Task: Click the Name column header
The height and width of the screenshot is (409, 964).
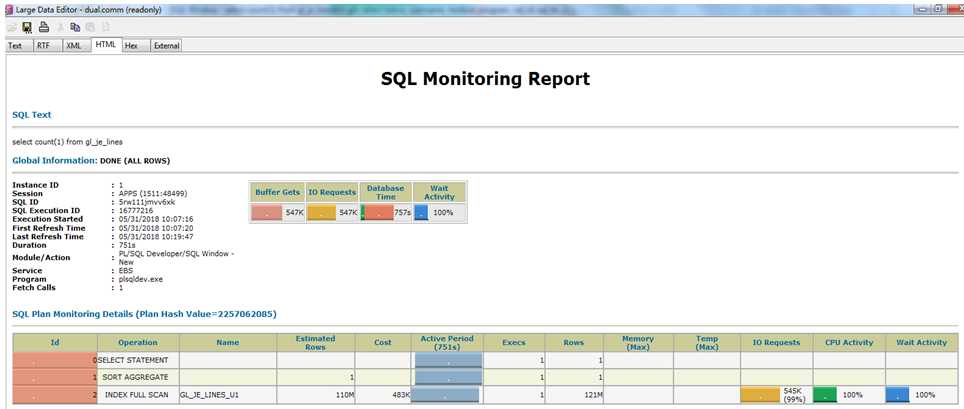Action: [227, 343]
